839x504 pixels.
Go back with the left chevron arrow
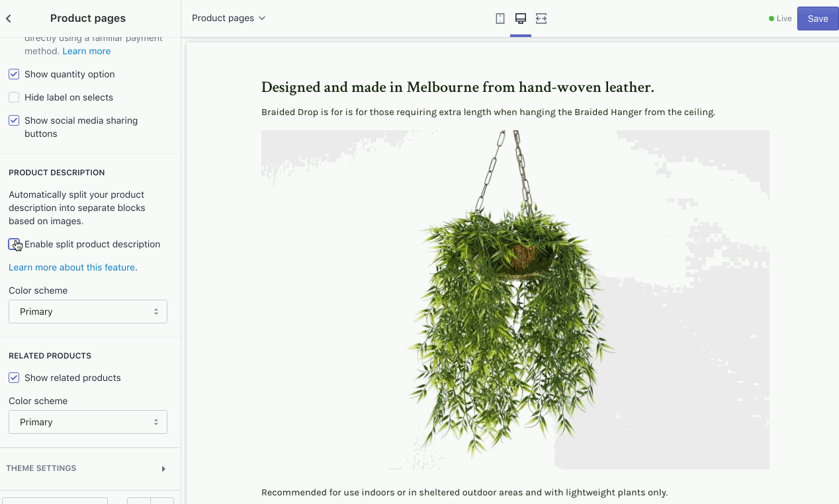click(9, 19)
